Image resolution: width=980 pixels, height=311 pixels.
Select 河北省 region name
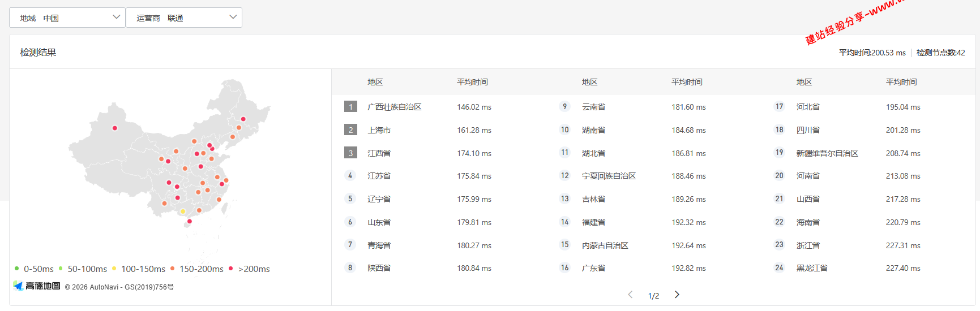pyautogui.click(x=808, y=107)
